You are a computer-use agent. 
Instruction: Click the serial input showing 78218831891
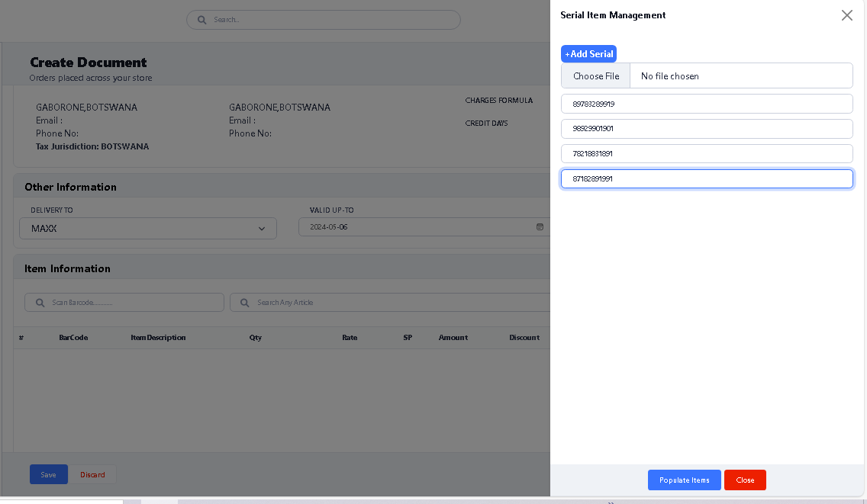click(x=706, y=154)
